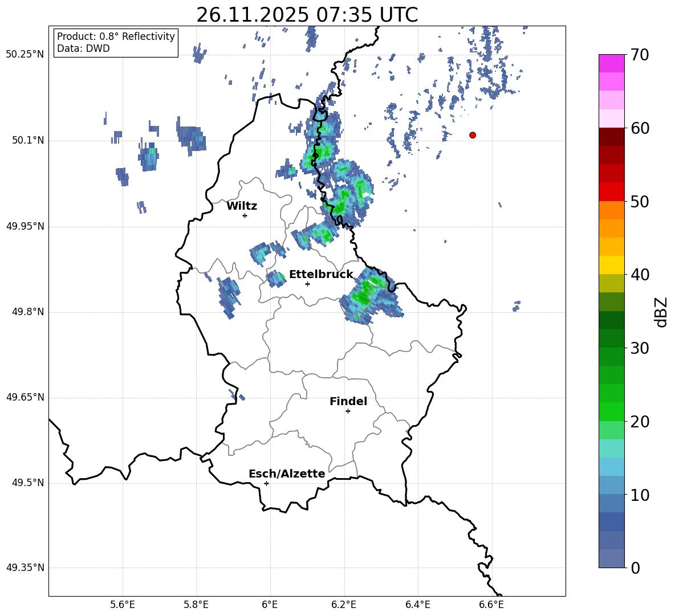Click the Findel city label
The width and height of the screenshot is (675, 616).
pos(348,401)
